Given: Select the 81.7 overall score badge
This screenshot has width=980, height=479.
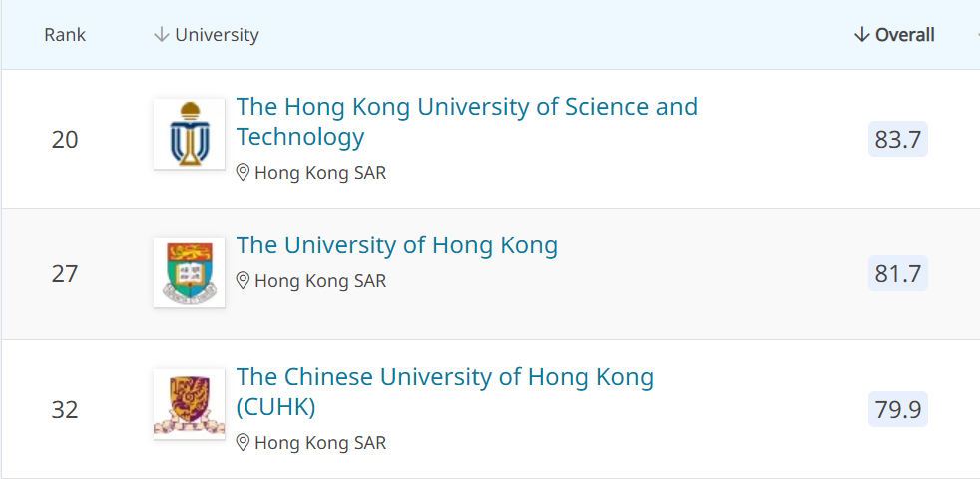Looking at the screenshot, I should (x=898, y=273).
